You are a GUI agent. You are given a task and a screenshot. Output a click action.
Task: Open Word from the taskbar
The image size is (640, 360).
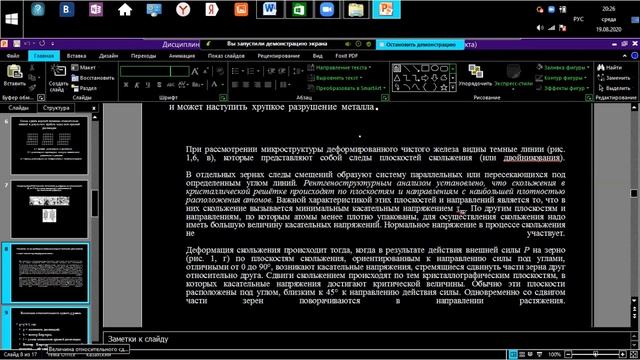(x=269, y=9)
